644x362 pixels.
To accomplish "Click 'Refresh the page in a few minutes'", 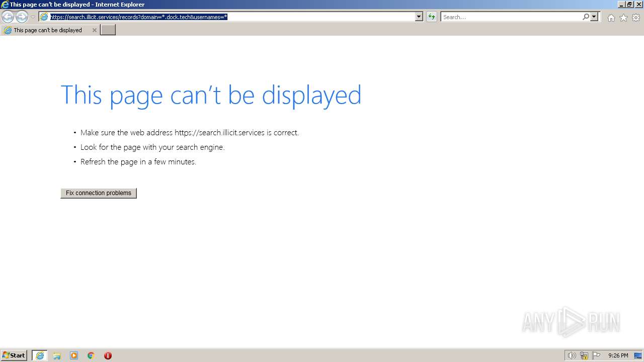I will point(138,162).
